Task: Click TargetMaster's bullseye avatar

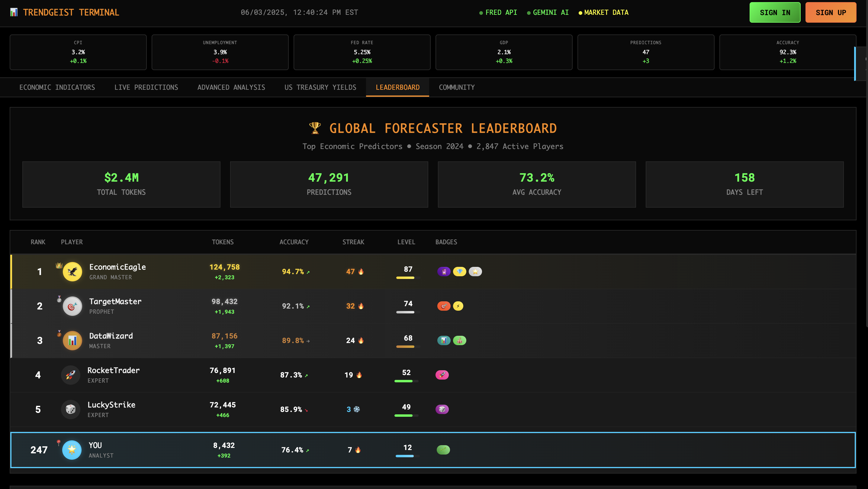Action: [x=72, y=306]
